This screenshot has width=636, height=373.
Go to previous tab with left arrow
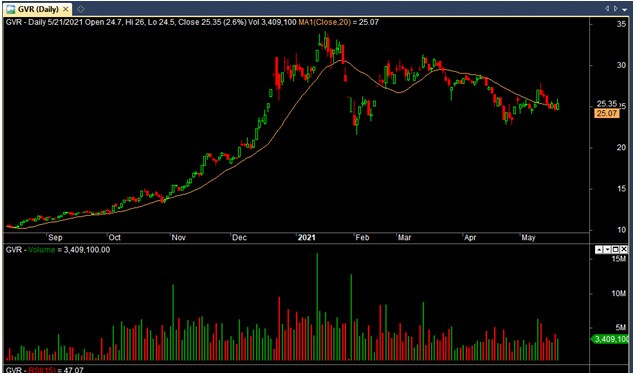click(607, 8)
